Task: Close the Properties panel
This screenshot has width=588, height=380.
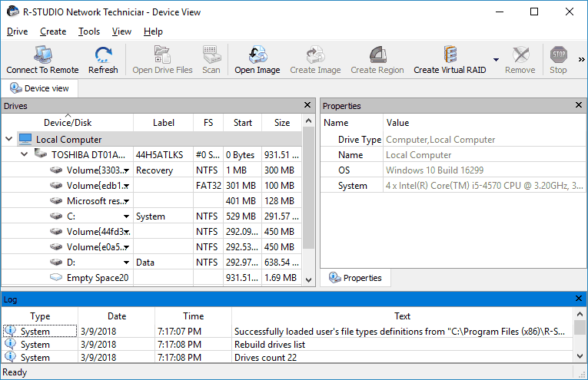Action: pos(579,105)
